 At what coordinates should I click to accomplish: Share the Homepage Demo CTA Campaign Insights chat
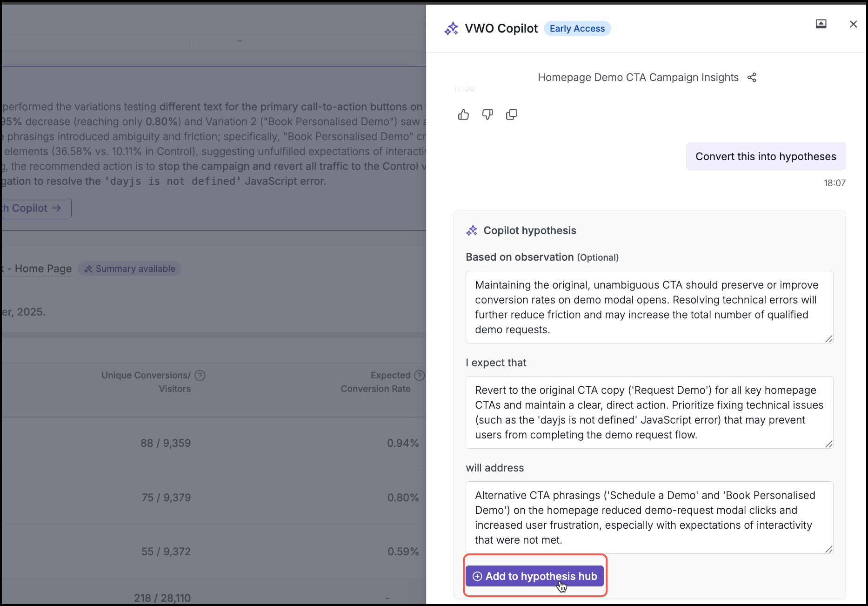pos(752,78)
